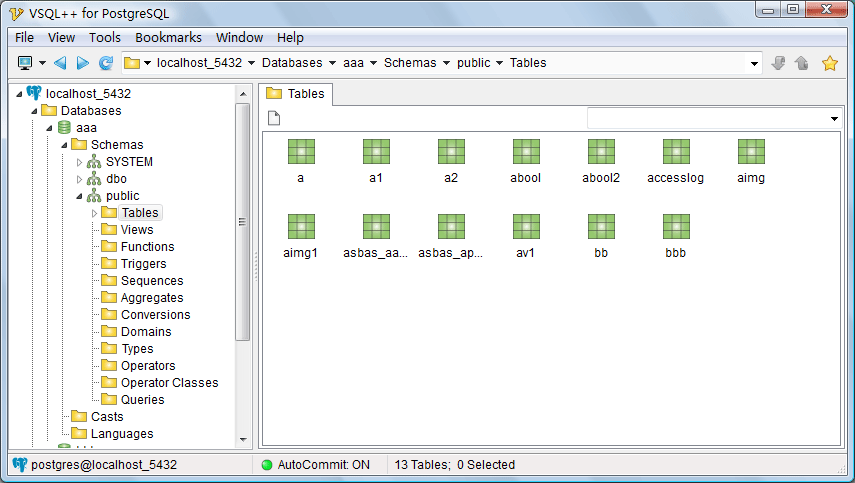Click the Forward navigation arrow icon

(83, 63)
